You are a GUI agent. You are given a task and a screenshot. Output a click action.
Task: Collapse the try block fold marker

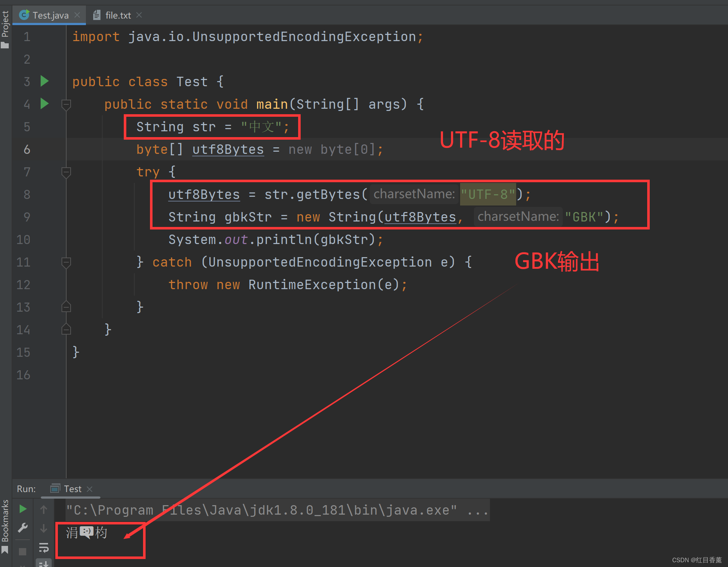66,172
